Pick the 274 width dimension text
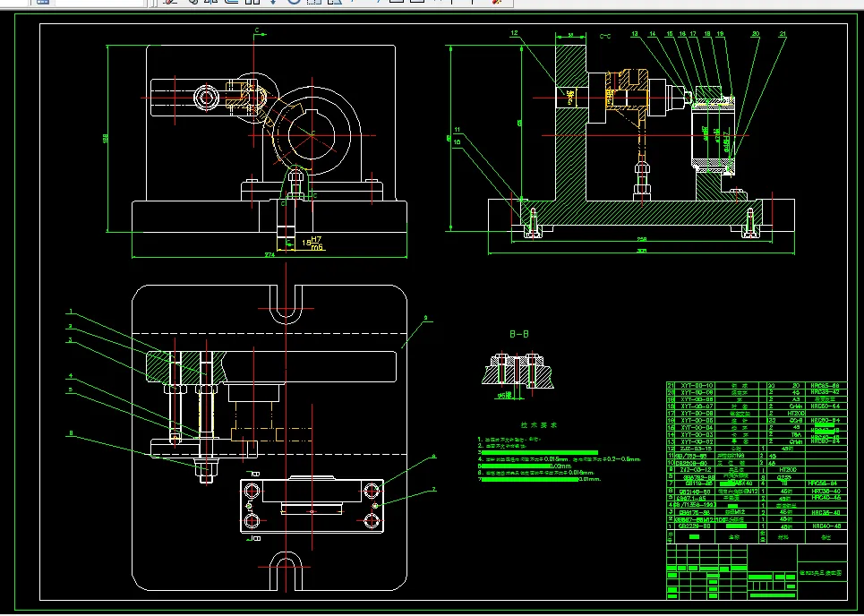Screen dimensions: 864x616 coord(269,255)
